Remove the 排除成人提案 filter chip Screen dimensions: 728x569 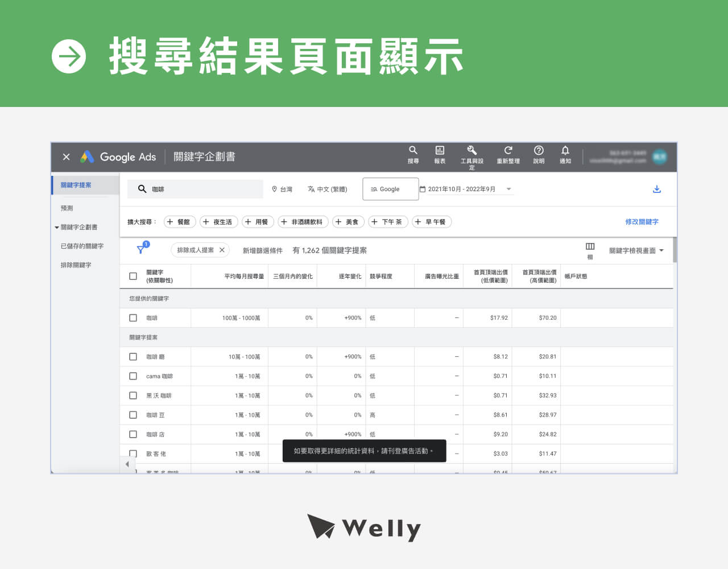[x=221, y=249]
